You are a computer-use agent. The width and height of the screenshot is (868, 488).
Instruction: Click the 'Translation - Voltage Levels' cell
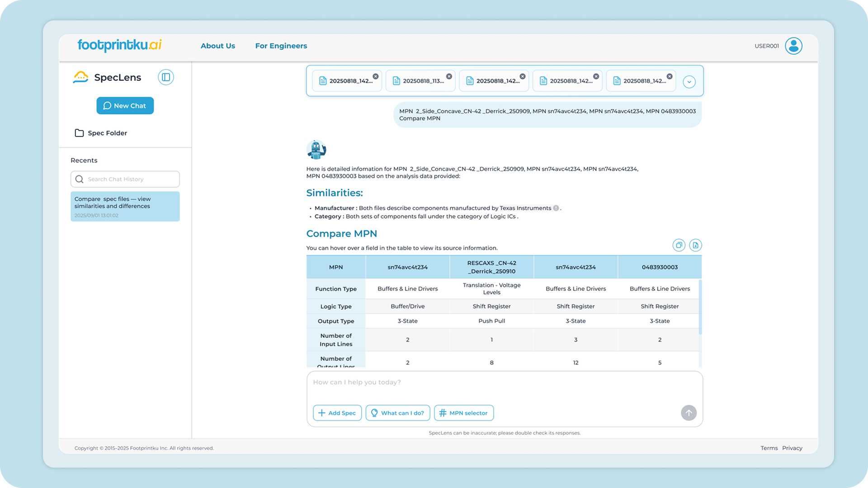click(492, 289)
